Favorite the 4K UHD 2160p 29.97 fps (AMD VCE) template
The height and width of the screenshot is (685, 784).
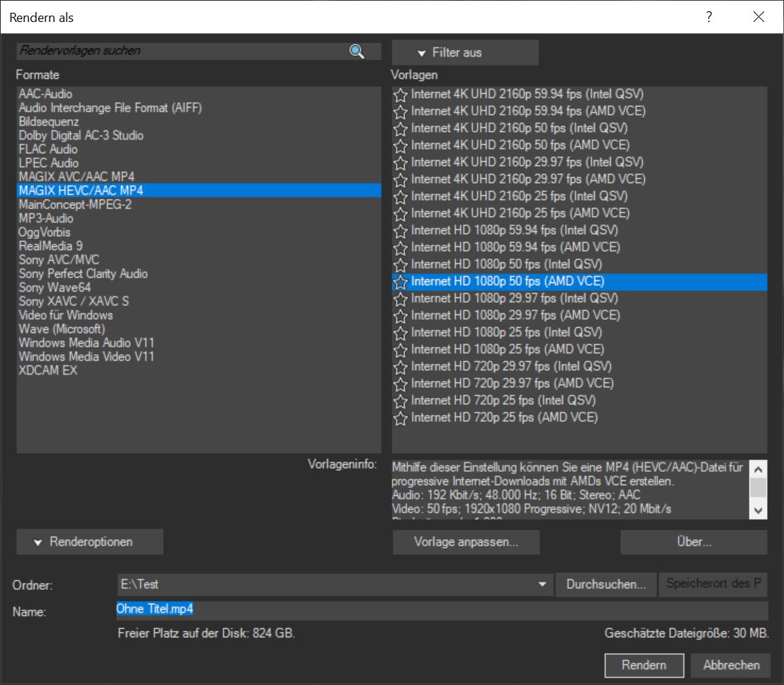pos(400,179)
